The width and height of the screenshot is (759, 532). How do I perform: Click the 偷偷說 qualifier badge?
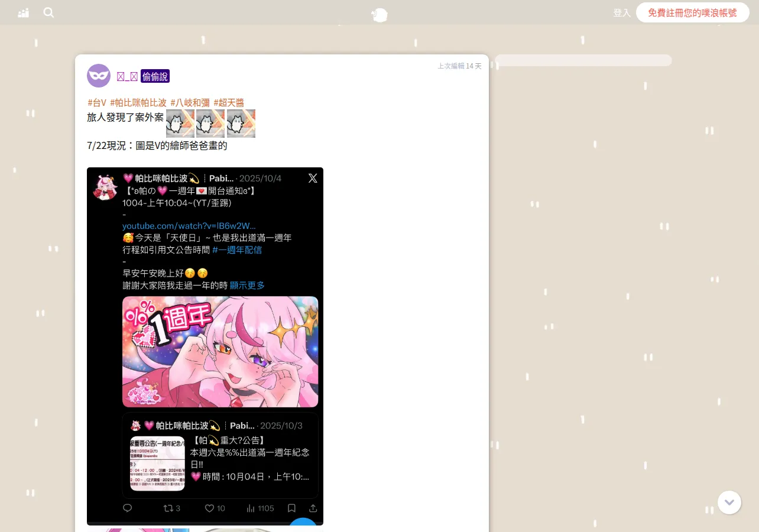tap(155, 76)
